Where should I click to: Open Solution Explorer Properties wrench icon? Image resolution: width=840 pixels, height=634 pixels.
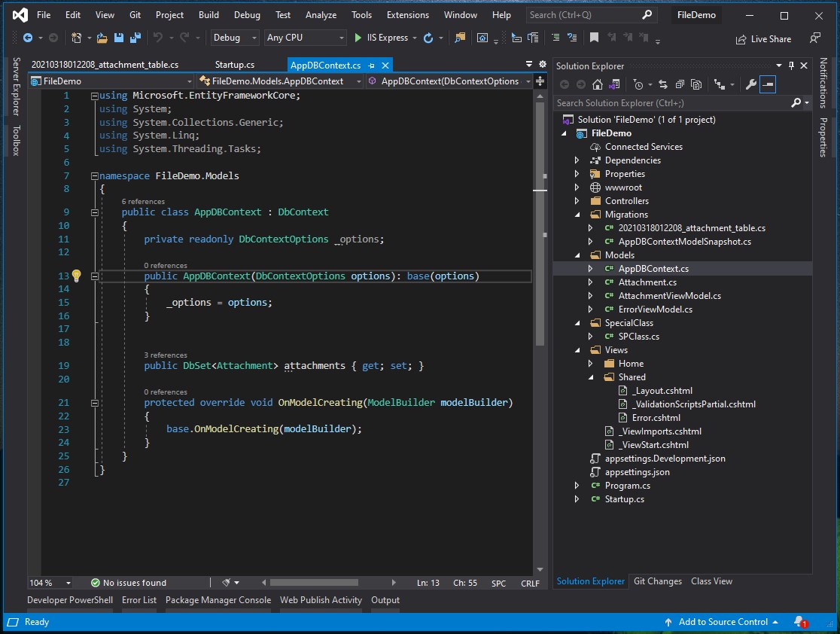[x=750, y=84]
